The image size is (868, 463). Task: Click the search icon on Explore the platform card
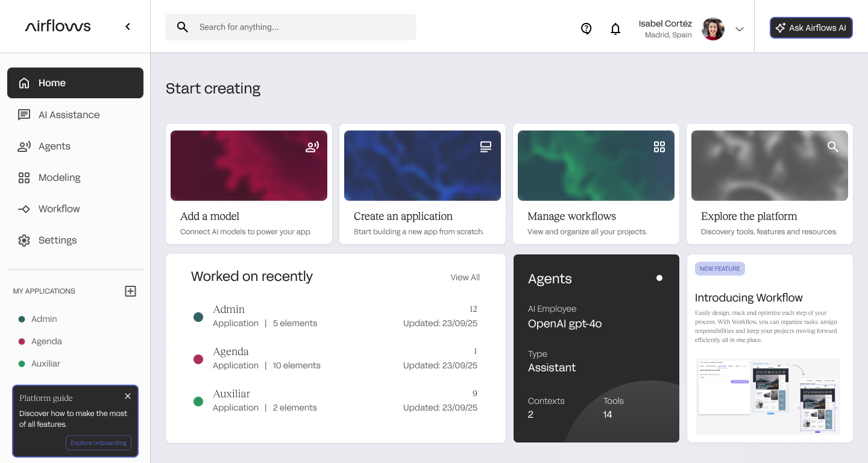pos(833,146)
